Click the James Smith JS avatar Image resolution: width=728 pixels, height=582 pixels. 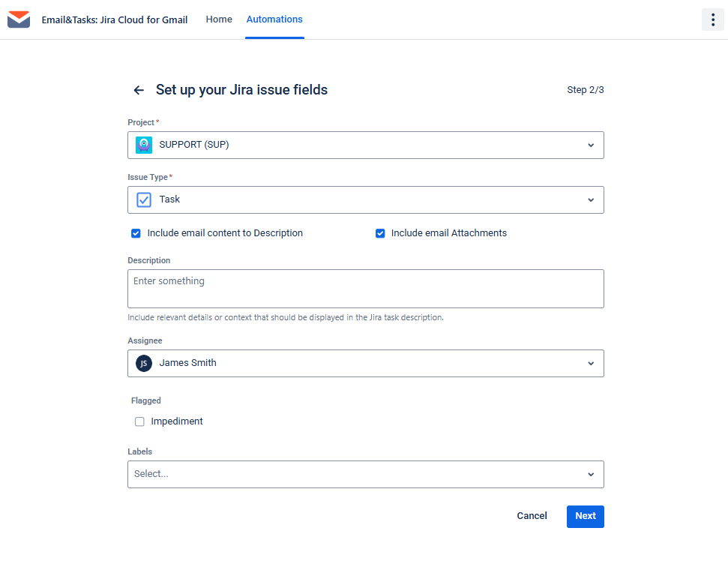144,363
